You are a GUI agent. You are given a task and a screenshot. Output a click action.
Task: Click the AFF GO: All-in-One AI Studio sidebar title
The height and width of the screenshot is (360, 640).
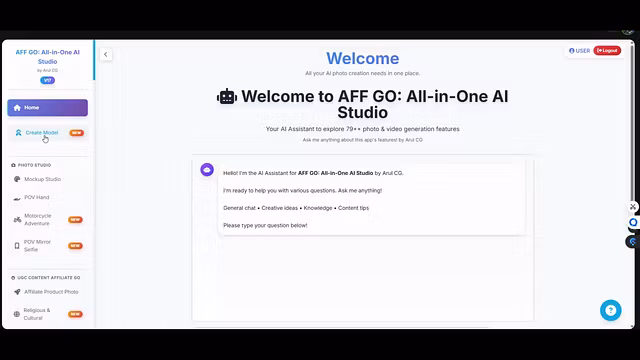pyautogui.click(x=47, y=57)
